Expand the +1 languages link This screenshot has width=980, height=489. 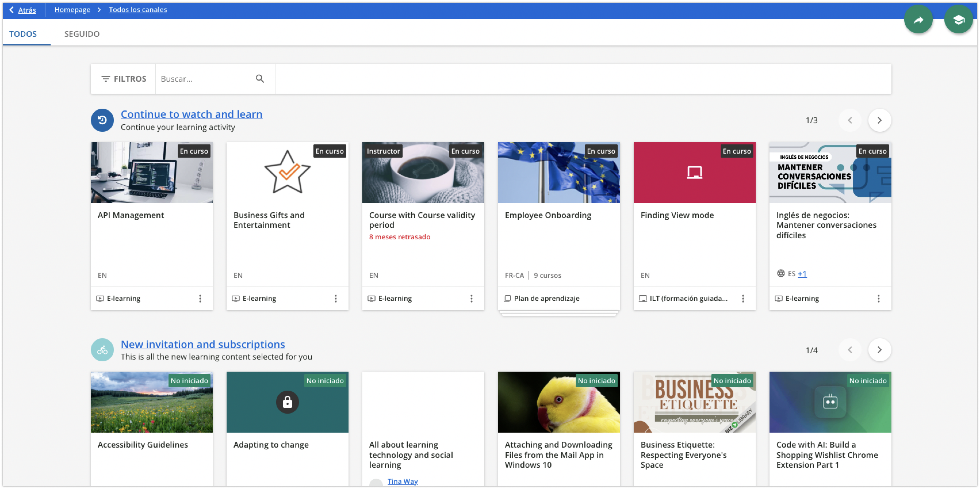pyautogui.click(x=802, y=274)
